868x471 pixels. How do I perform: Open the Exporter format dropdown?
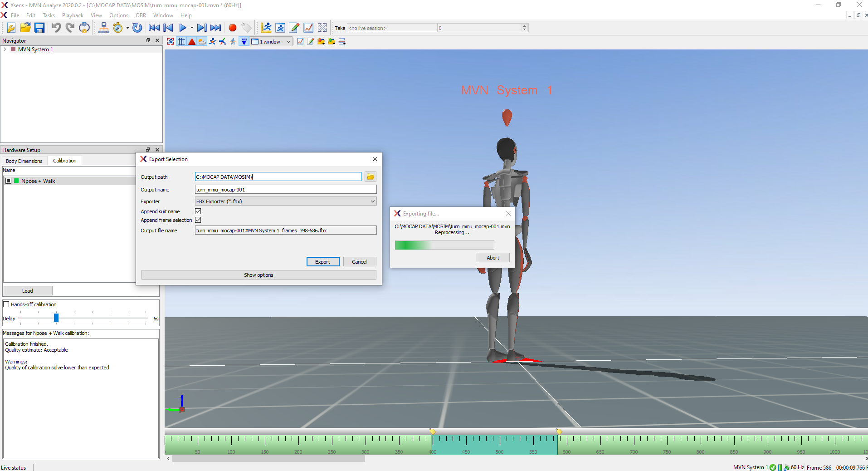[286, 201]
